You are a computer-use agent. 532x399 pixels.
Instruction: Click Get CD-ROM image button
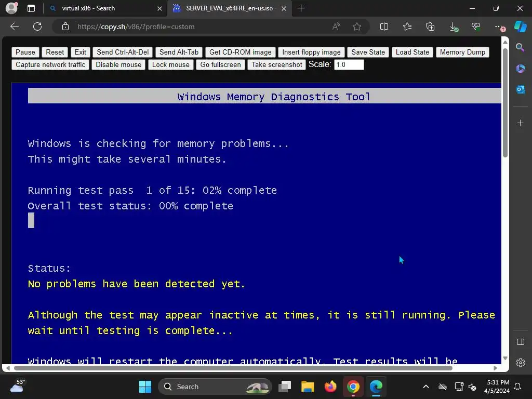240,52
